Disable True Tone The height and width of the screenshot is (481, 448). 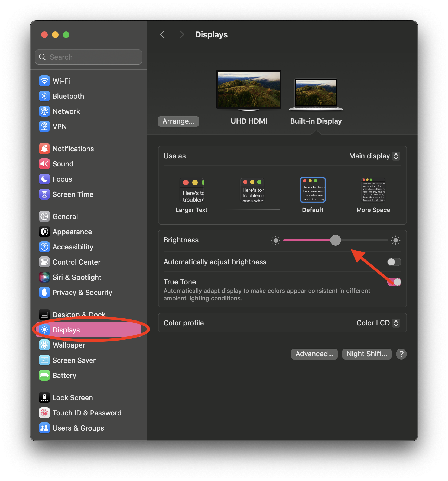click(x=394, y=282)
